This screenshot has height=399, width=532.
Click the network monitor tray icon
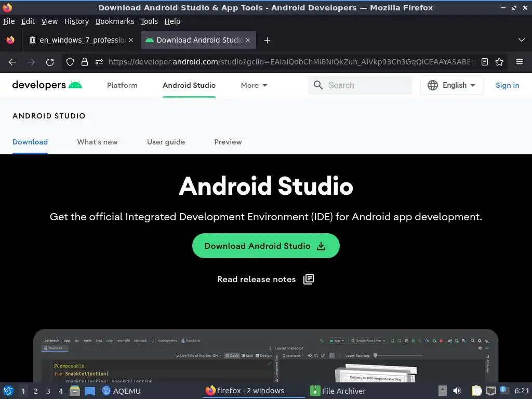click(490, 391)
